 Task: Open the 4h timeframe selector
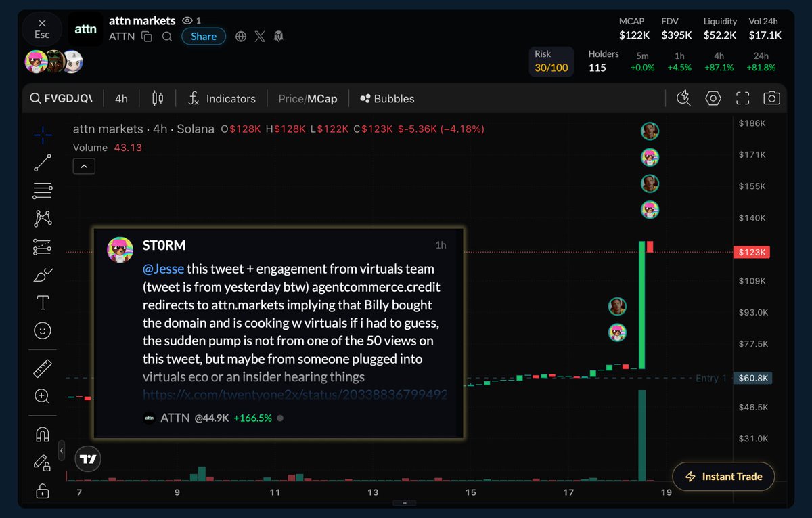(x=121, y=98)
